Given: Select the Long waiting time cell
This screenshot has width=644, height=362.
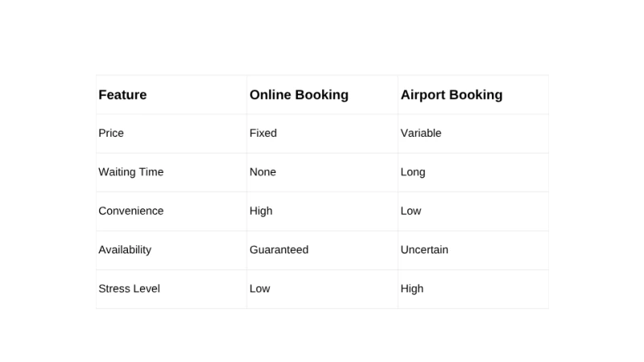Looking at the screenshot, I should [413, 172].
